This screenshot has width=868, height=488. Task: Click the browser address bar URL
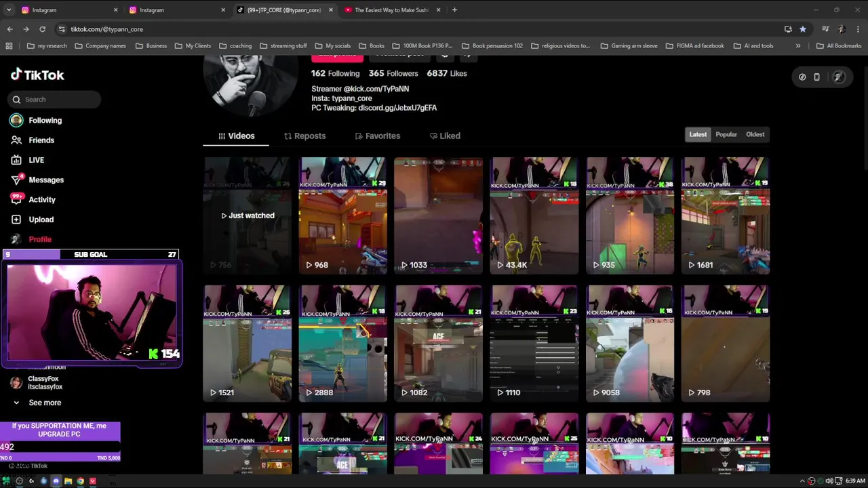point(107,29)
